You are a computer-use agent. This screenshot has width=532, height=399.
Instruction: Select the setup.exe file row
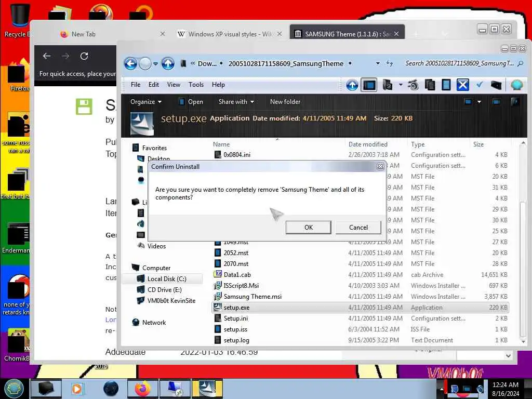tap(361, 308)
